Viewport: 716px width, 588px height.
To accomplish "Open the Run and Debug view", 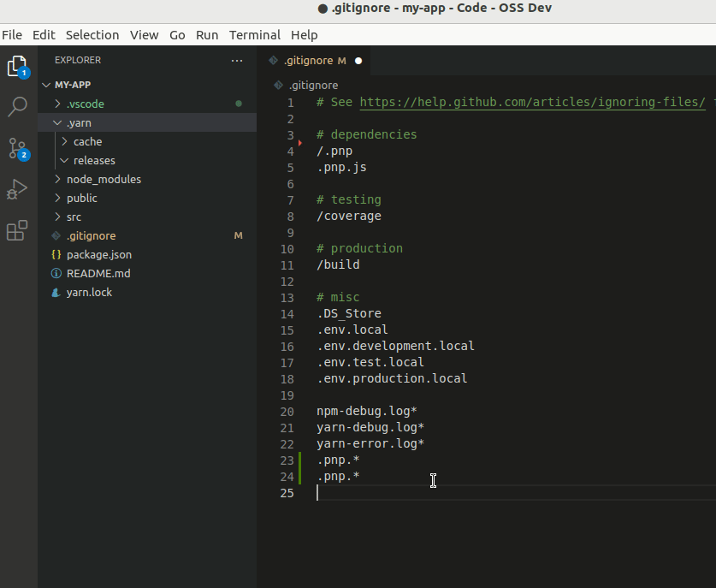I will pyautogui.click(x=17, y=189).
